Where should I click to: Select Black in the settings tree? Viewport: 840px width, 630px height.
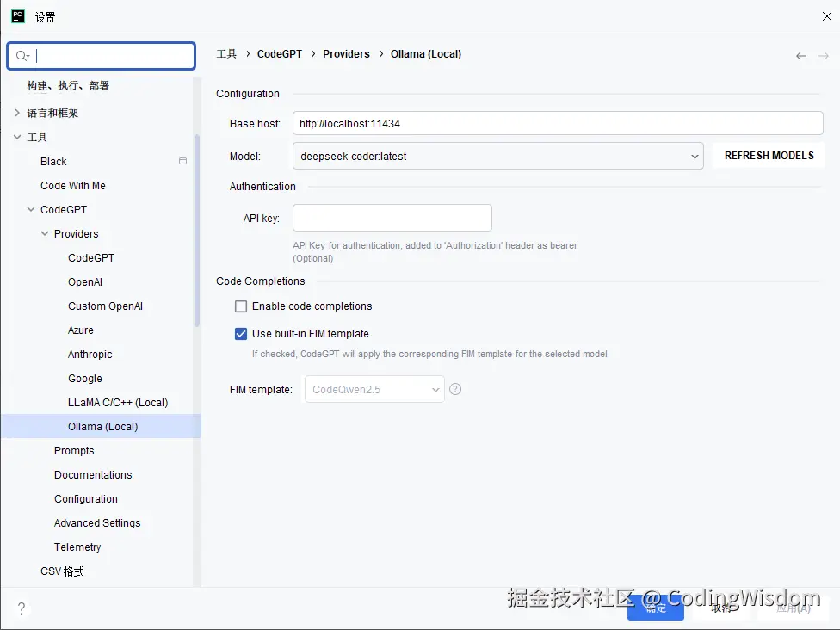53,161
